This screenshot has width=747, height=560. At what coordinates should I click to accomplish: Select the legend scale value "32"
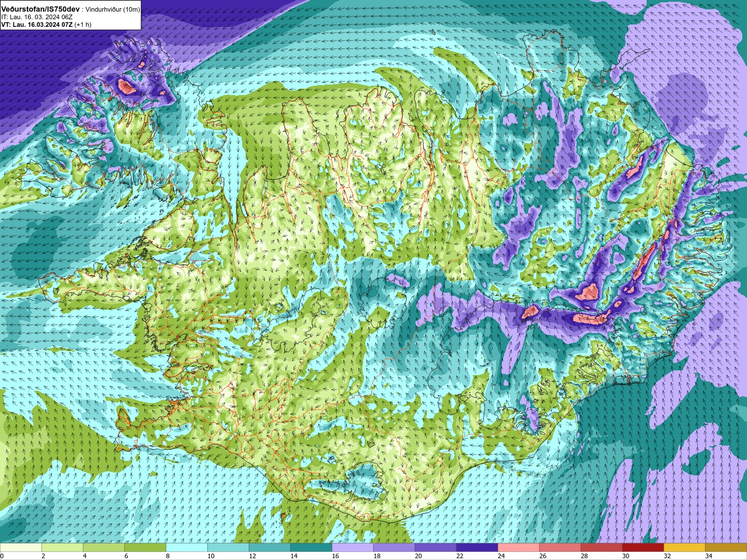(x=666, y=556)
